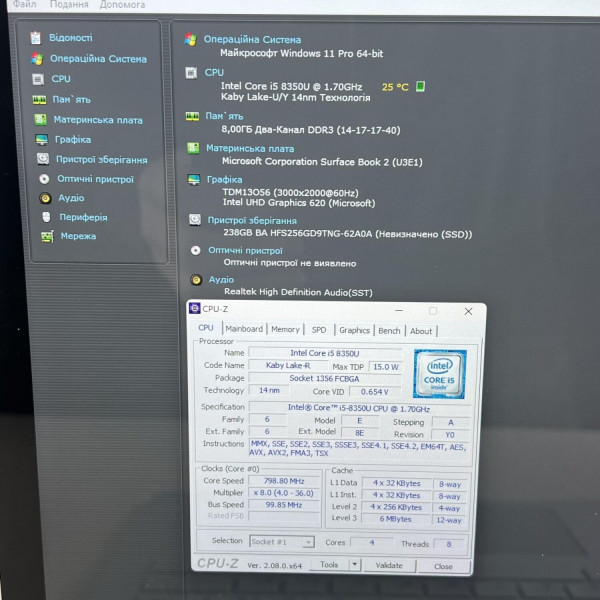
Task: Click the Core VID value 0.654 V
Action: [374, 392]
